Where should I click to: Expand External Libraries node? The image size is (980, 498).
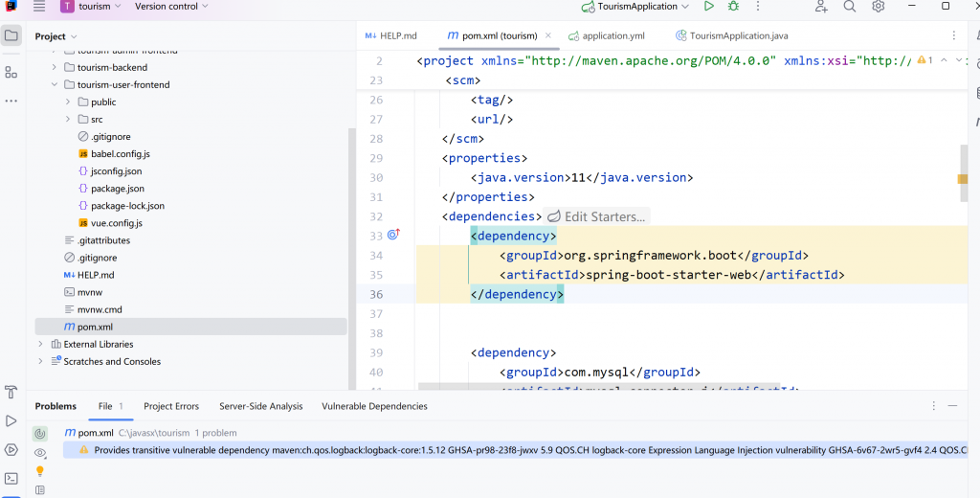(40, 344)
